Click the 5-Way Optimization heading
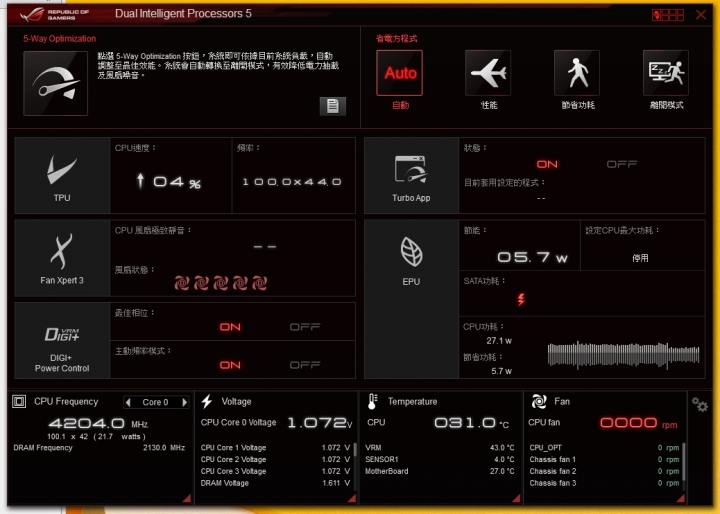The height and width of the screenshot is (514, 720). 60,39
